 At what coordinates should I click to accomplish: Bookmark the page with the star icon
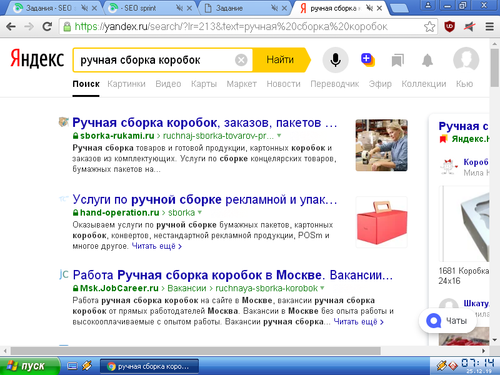[x=430, y=27]
